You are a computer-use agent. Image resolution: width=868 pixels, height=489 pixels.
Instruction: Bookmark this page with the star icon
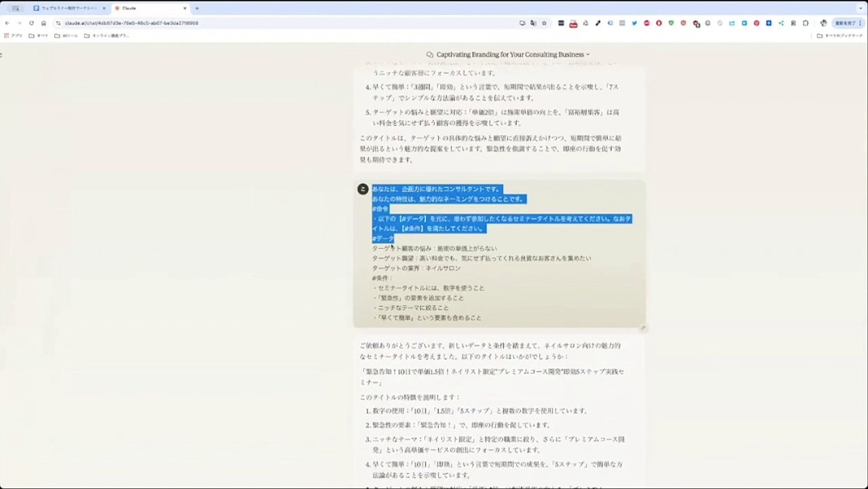tap(544, 23)
